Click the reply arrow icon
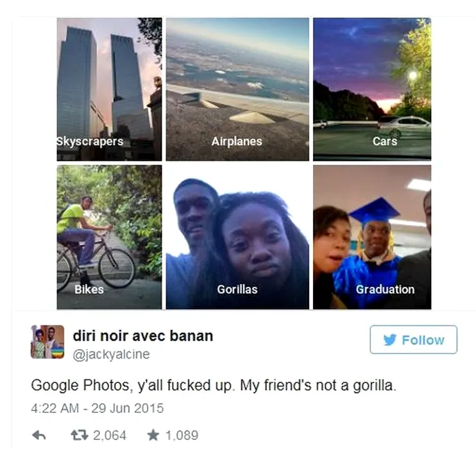The height and width of the screenshot is (449, 476). [x=39, y=436]
